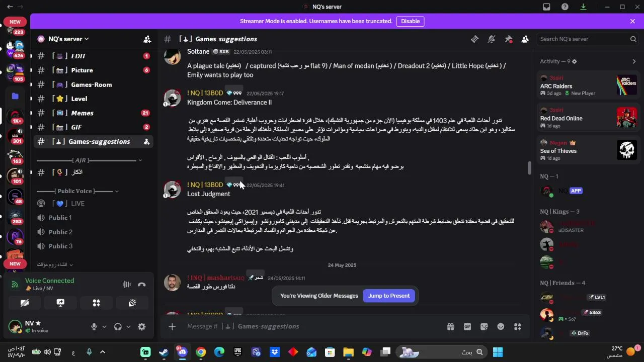The height and width of the screenshot is (362, 644).
Task: Open the emoji picker
Action: pos(501,326)
